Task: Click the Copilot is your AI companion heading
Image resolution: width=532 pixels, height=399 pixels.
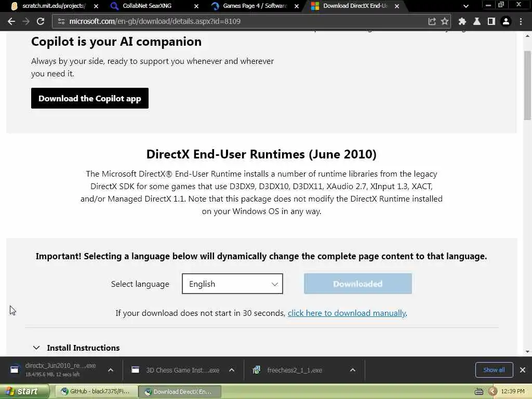Action: point(116,42)
